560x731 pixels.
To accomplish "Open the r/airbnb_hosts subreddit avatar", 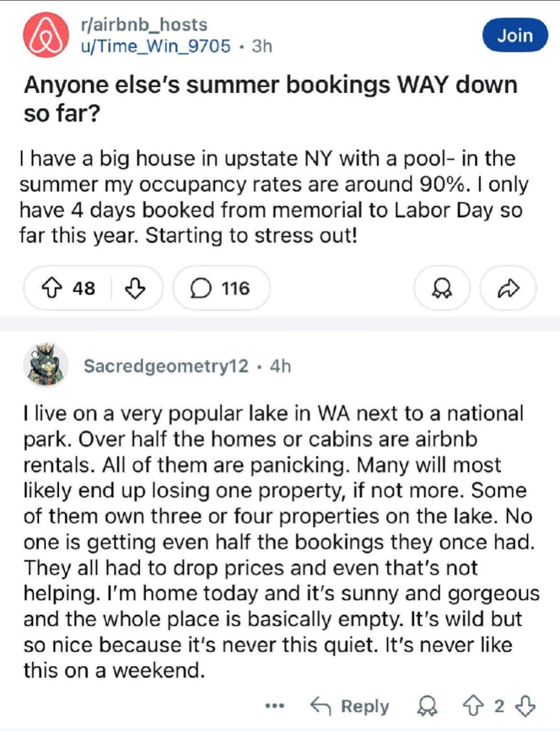I will click(43, 35).
